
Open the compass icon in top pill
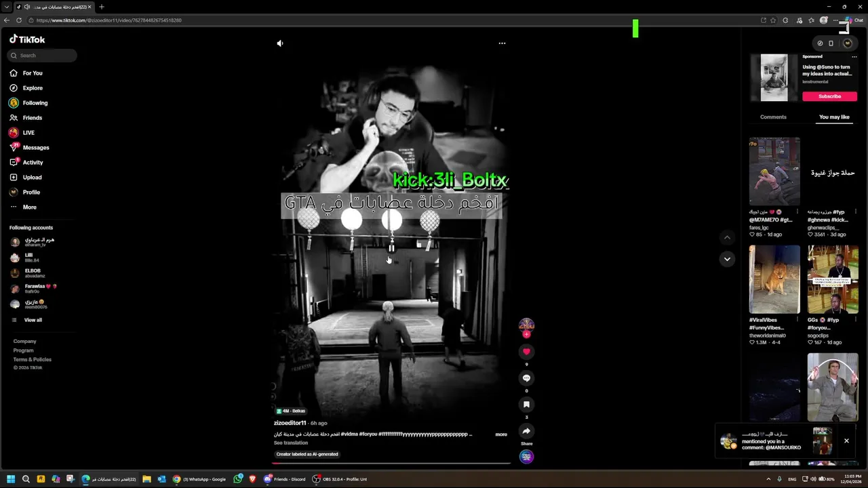820,43
